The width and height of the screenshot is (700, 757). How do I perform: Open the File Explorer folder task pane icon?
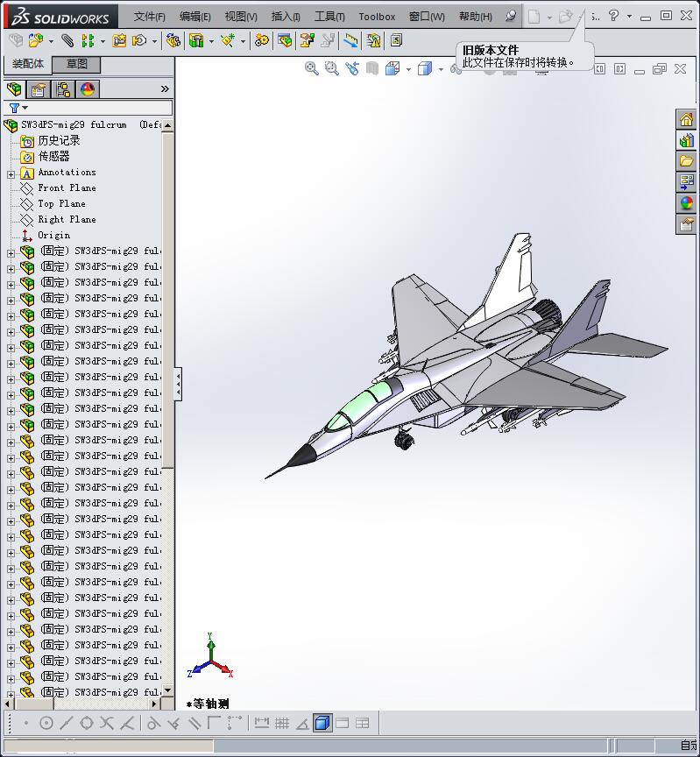pos(687,161)
